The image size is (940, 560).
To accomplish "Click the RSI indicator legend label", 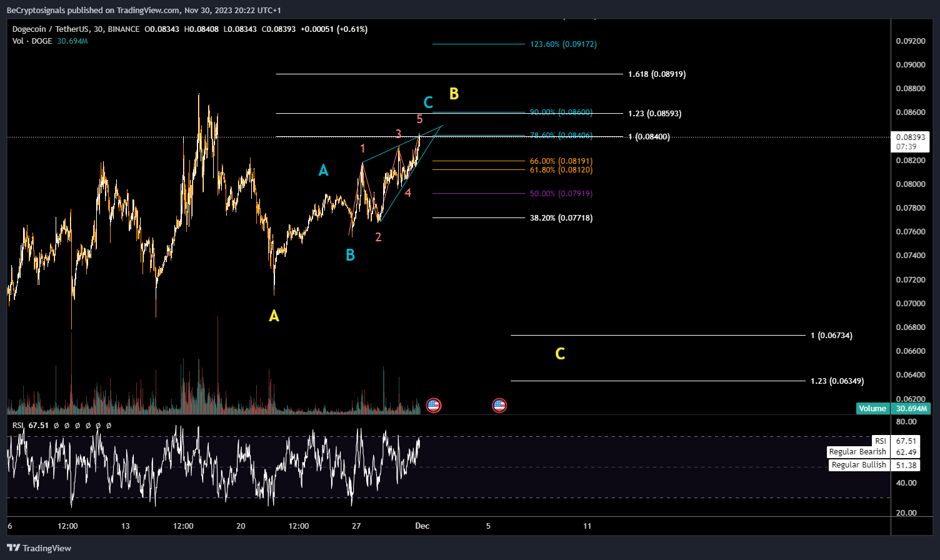I will click(x=17, y=425).
